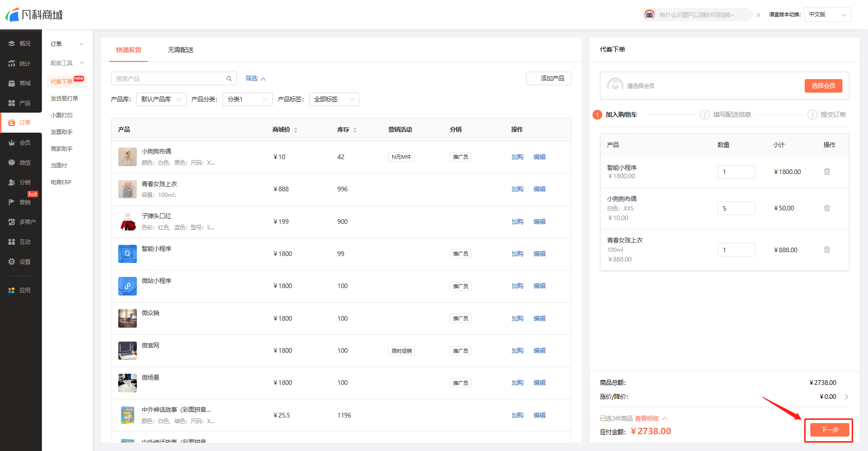Click the search magnifier icon in product search
Viewport: 868px width, 451px height.
pos(229,79)
